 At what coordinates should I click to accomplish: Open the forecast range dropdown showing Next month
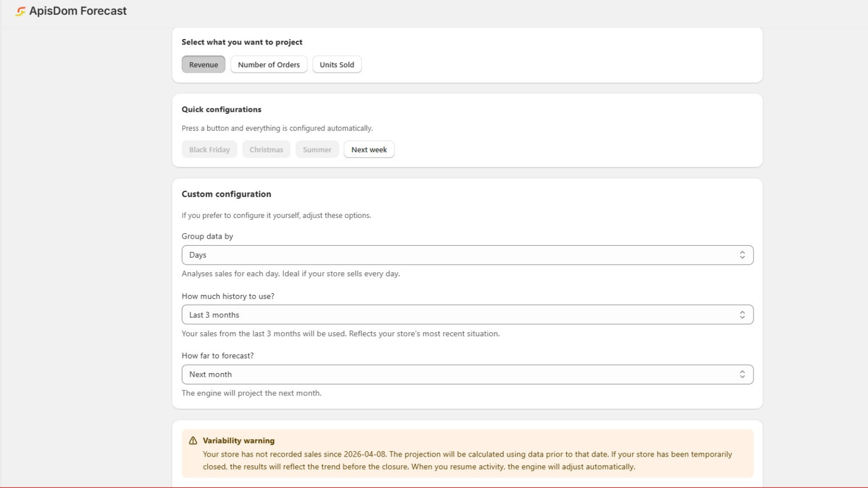pos(468,374)
